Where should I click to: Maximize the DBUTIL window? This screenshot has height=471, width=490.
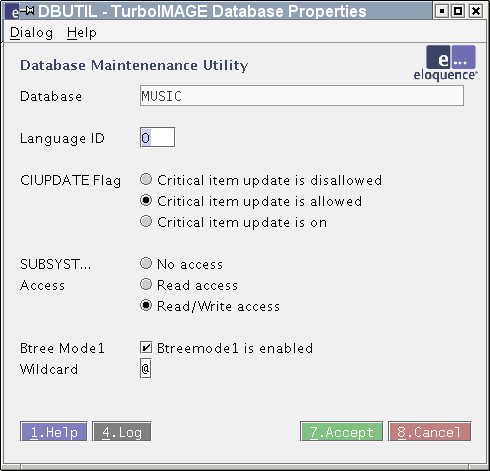[458, 11]
